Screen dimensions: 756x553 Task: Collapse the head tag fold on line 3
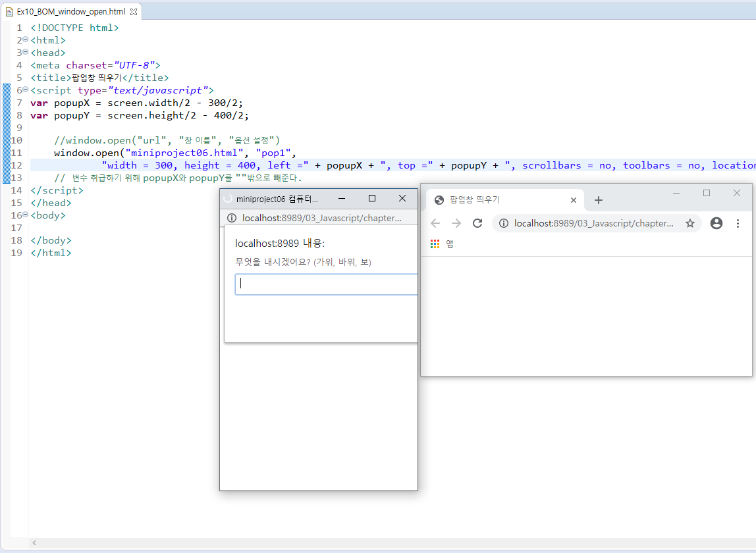(x=26, y=52)
